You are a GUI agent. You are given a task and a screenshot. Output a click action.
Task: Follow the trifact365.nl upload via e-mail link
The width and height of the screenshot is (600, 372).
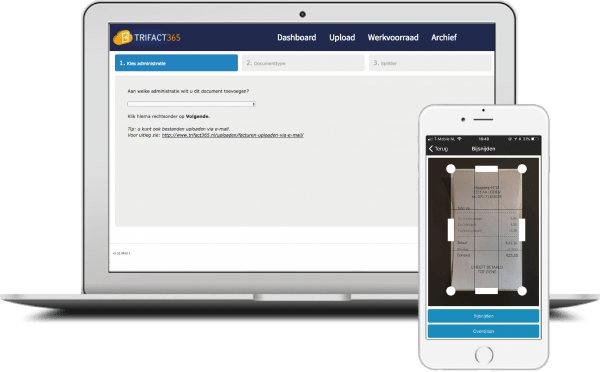coord(233,135)
